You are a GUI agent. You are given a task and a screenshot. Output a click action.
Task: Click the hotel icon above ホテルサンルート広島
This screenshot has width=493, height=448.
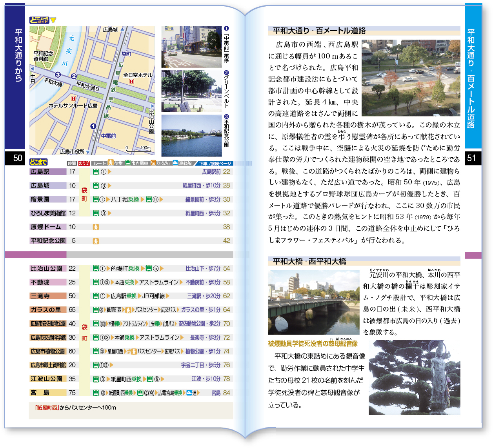click(x=73, y=98)
